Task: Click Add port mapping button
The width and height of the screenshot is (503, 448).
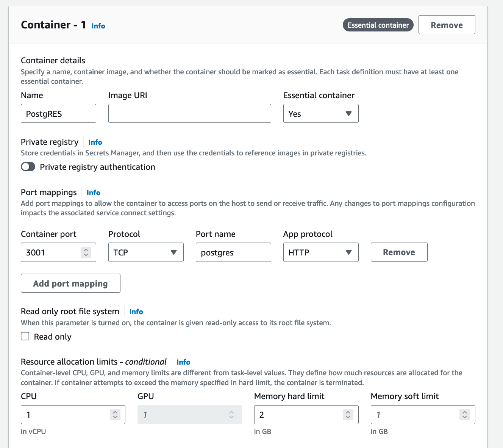Action: click(70, 284)
